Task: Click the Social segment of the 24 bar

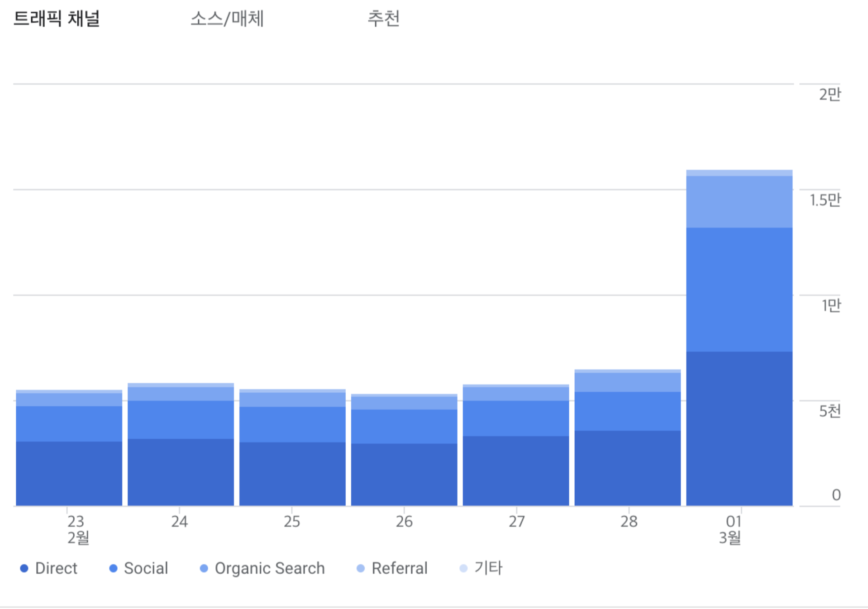Action: click(181, 420)
